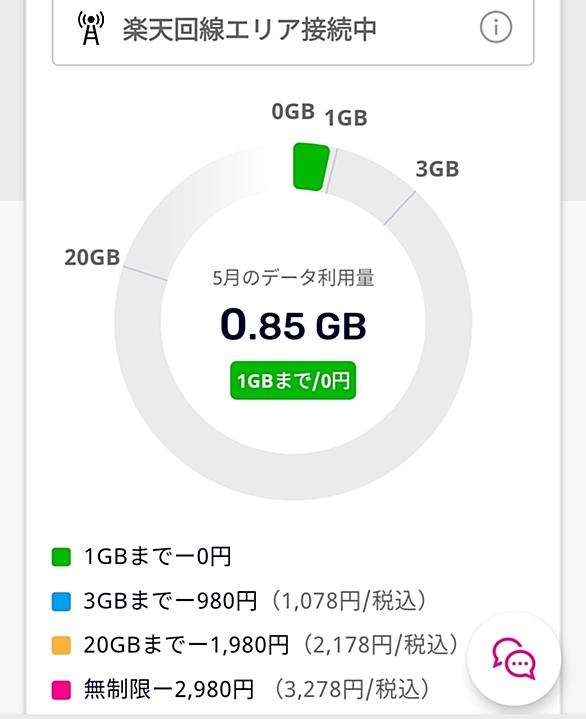Click the green 1GBまで/0円 badge
The width and height of the screenshot is (586, 719).
pyautogui.click(x=293, y=380)
